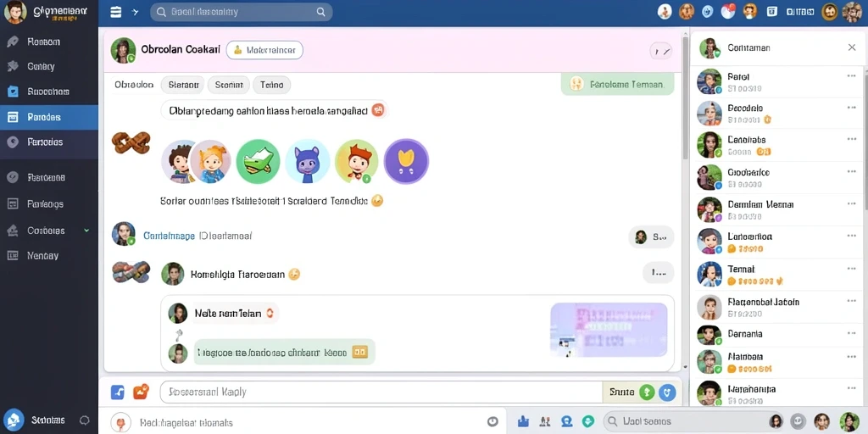The height and width of the screenshot is (434, 868).
Task: Expand the Conbeies sidebar item chevron
Action: pos(86,230)
